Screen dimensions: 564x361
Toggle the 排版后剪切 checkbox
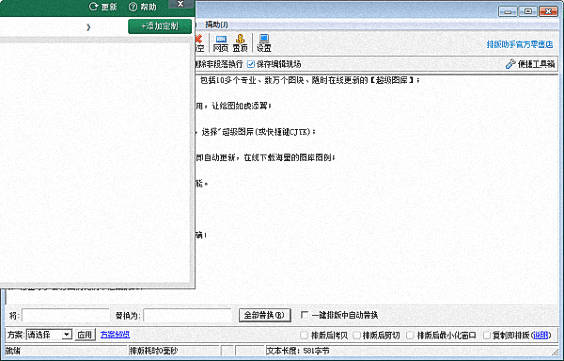pos(356,335)
